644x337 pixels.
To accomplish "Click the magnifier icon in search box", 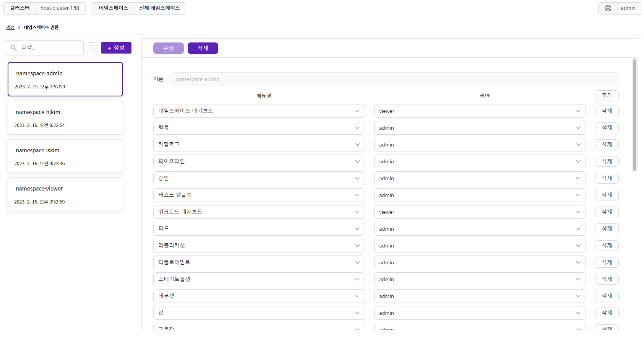I will click(14, 48).
